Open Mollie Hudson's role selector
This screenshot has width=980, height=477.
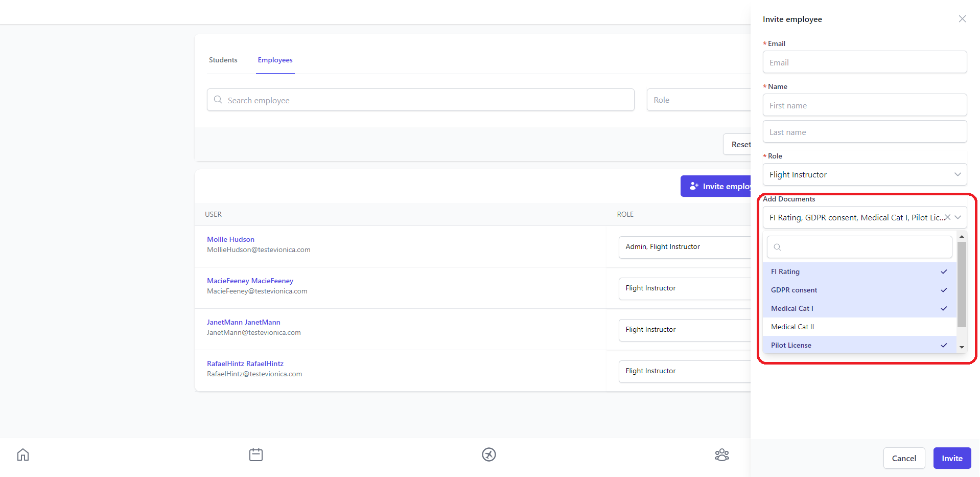(x=684, y=247)
